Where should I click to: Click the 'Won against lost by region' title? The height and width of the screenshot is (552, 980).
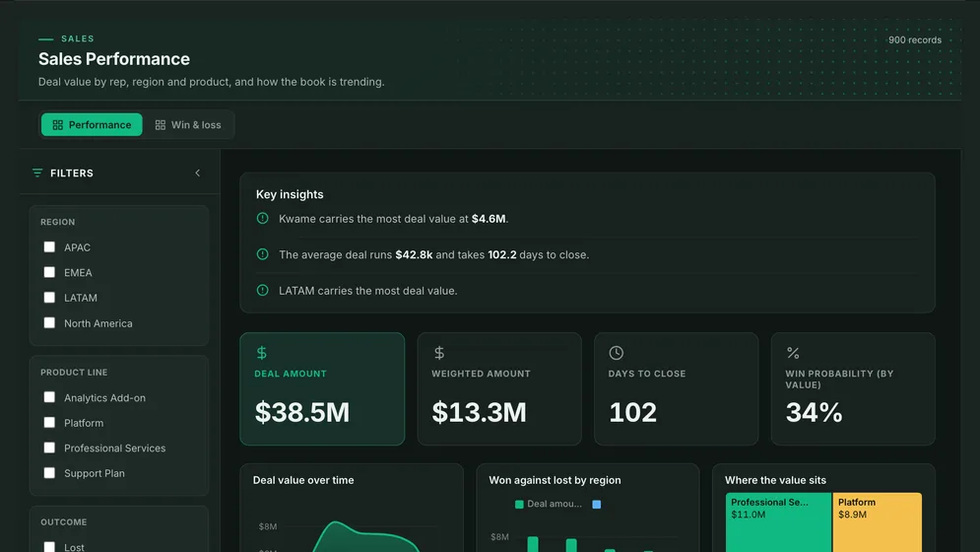tap(555, 480)
